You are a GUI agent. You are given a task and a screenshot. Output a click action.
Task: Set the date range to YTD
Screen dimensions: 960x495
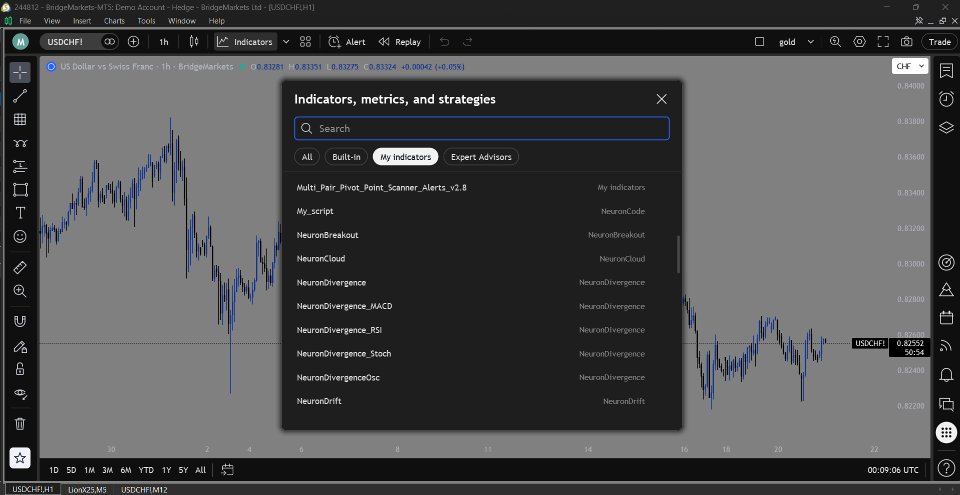click(x=146, y=470)
